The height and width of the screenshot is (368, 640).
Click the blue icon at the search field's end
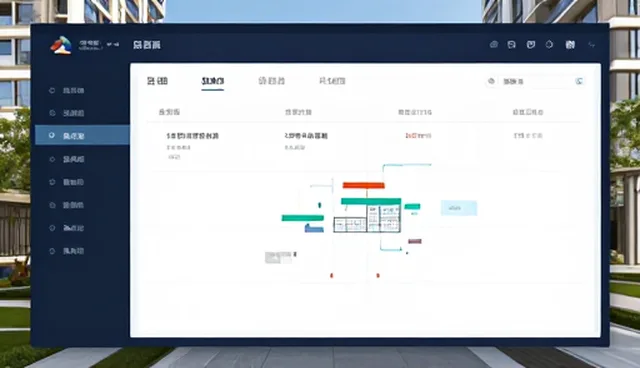coord(579,81)
